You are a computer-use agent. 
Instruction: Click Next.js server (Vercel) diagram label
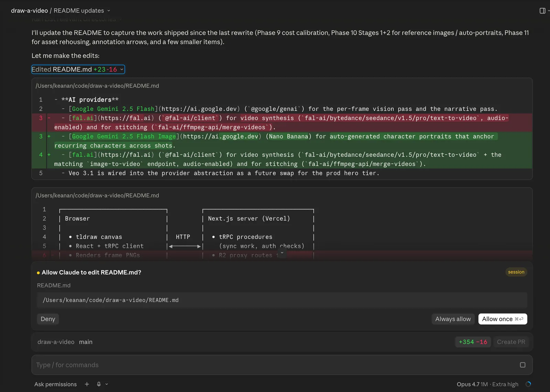(x=249, y=218)
